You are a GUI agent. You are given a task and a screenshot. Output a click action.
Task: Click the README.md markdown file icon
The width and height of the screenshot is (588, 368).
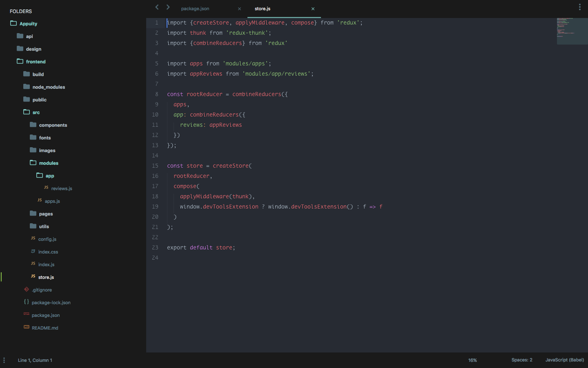27,328
